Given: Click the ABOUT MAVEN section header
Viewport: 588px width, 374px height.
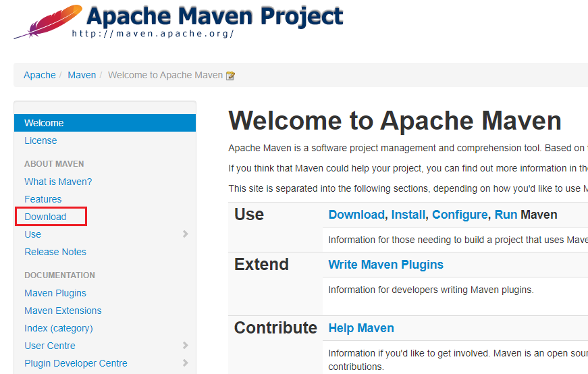Looking at the screenshot, I should [x=54, y=164].
